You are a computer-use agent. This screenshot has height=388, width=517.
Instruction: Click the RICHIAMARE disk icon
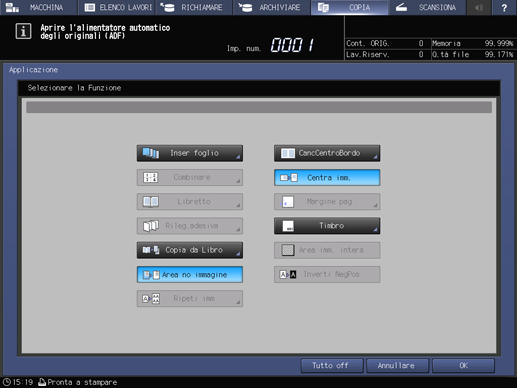click(x=167, y=7)
